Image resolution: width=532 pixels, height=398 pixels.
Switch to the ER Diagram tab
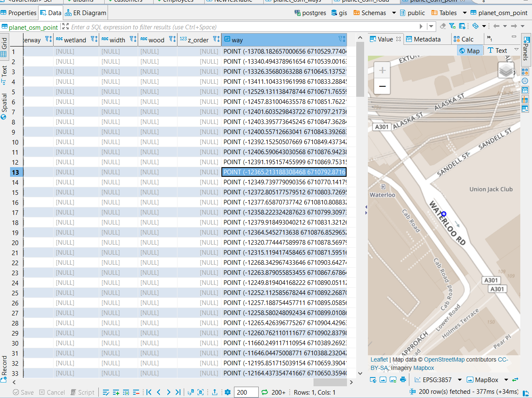85,13
